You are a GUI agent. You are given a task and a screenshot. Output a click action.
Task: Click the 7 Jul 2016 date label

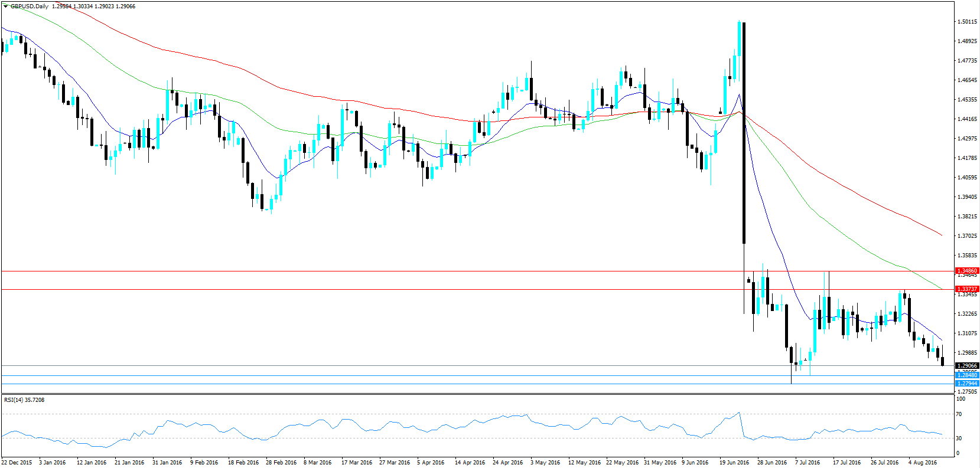pyautogui.click(x=808, y=463)
